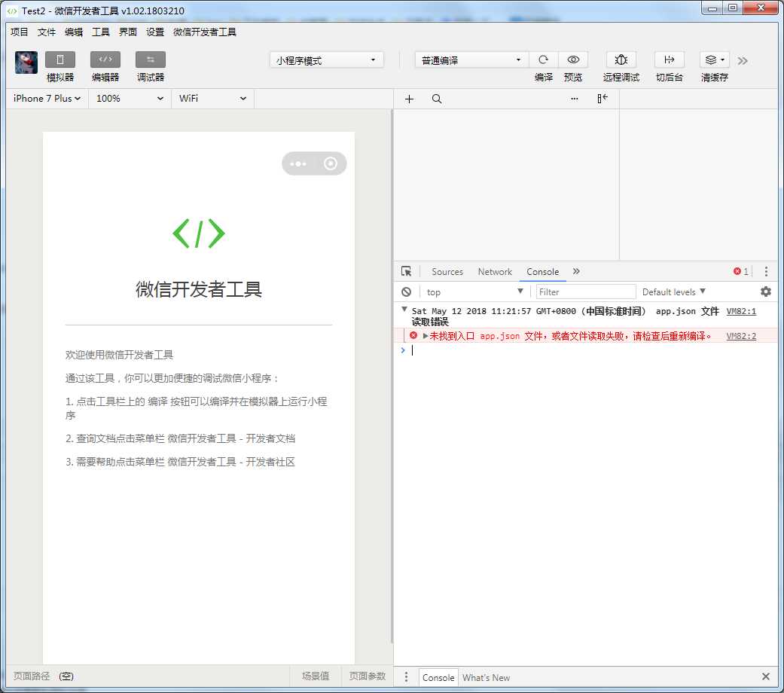Click the simulator panel scrollbar

pyautogui.click(x=392, y=377)
